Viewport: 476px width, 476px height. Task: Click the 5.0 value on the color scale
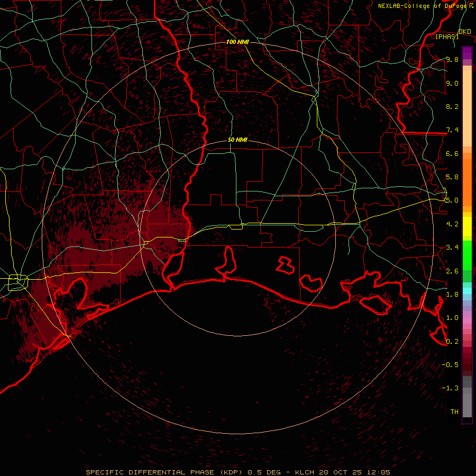pos(452,200)
